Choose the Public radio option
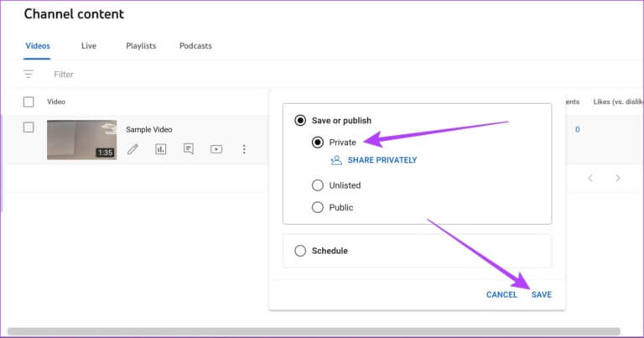 click(x=318, y=207)
